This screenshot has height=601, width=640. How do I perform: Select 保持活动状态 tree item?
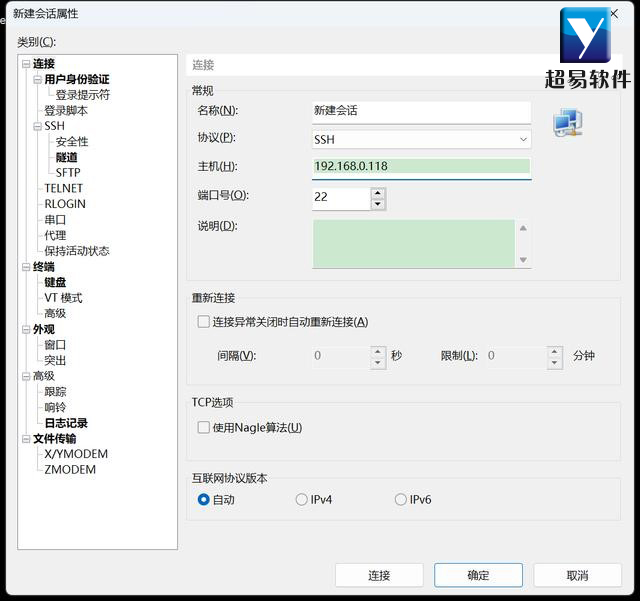[x=77, y=251]
